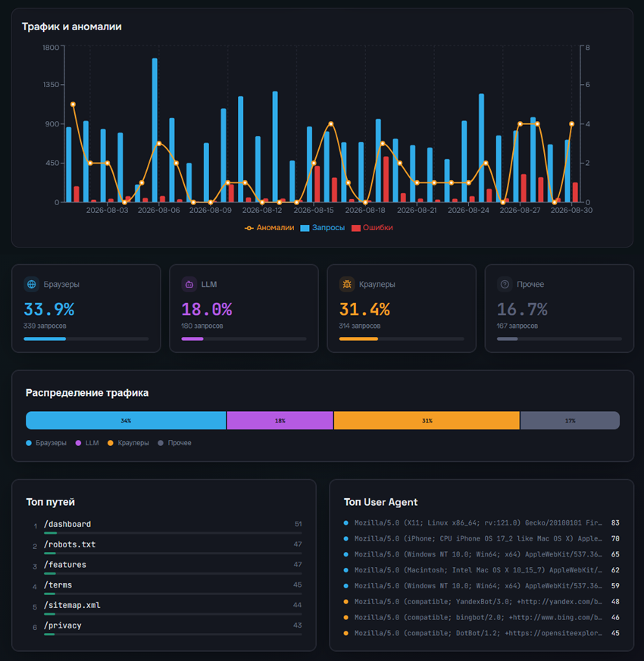Select the purple LLM 18% bar segment
Viewport: 644px width, 661px height.
(x=280, y=420)
